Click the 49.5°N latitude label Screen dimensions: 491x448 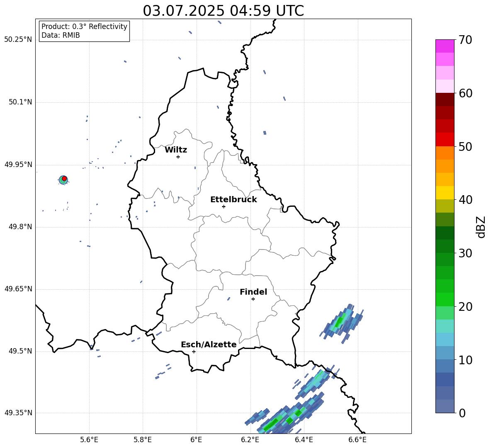(x=20, y=351)
